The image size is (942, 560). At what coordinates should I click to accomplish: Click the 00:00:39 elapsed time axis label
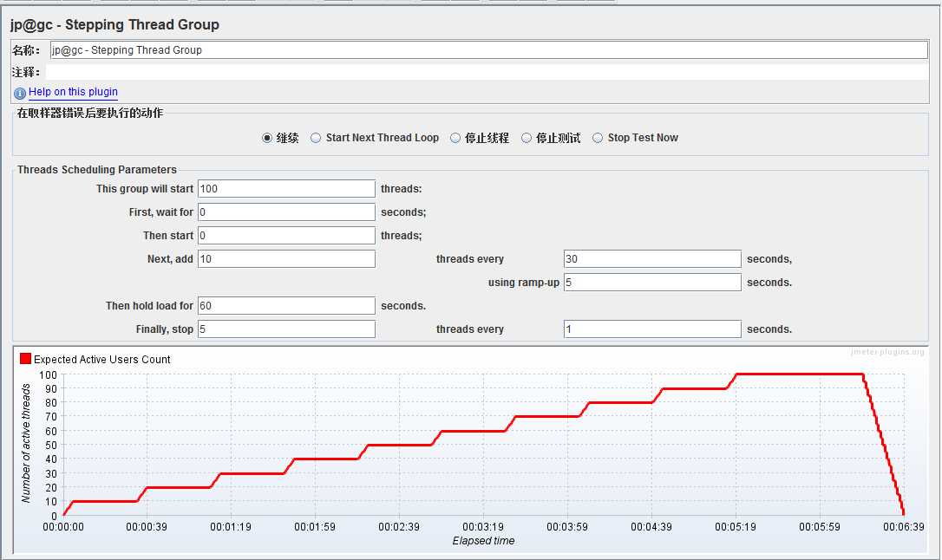coord(147,527)
